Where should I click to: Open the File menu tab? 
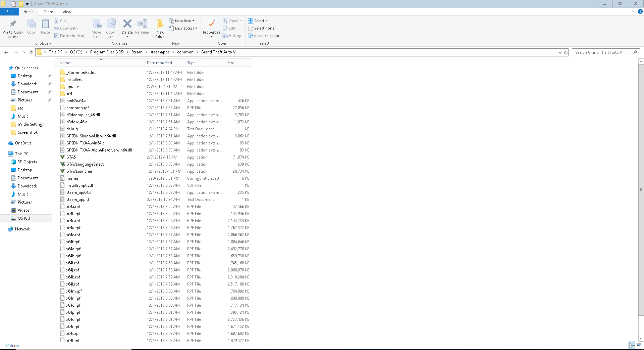click(x=9, y=12)
